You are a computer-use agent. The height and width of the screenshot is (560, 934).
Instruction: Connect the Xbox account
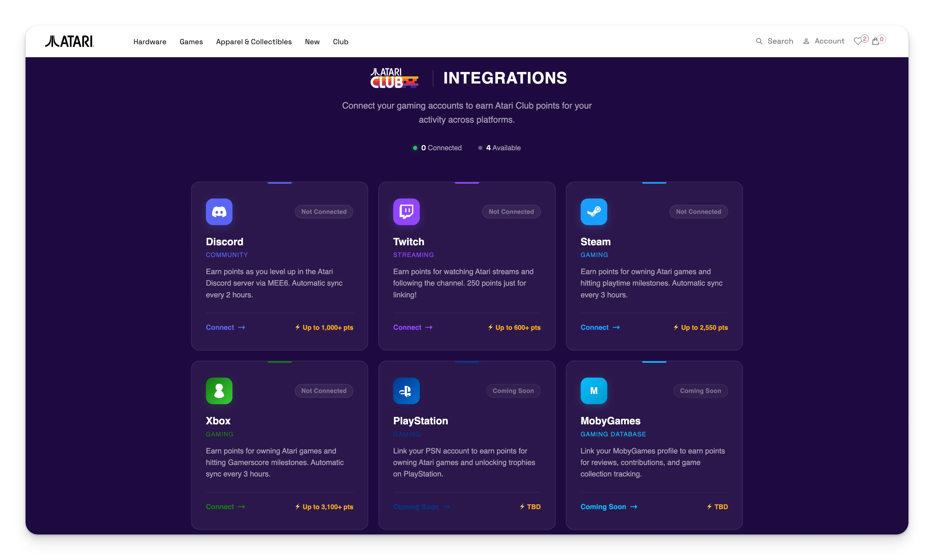(225, 507)
